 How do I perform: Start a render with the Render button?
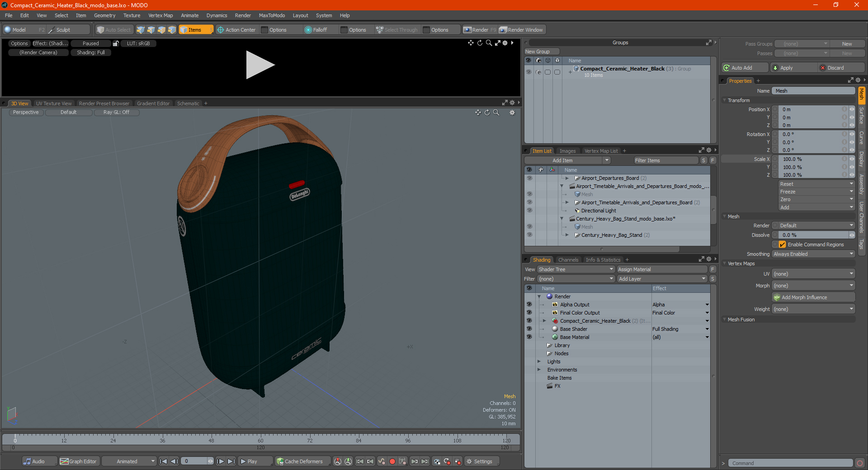point(480,30)
